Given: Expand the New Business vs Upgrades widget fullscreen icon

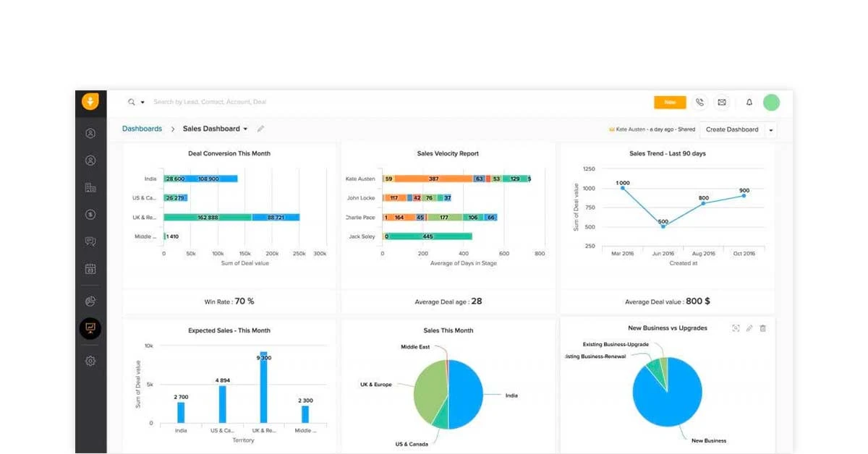Looking at the screenshot, I should click(736, 327).
